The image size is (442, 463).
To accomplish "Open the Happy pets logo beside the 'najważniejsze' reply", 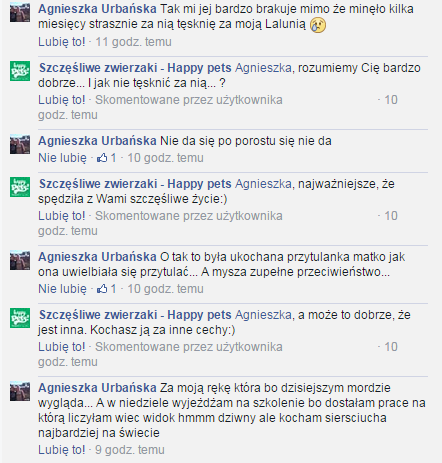I will 20,187.
